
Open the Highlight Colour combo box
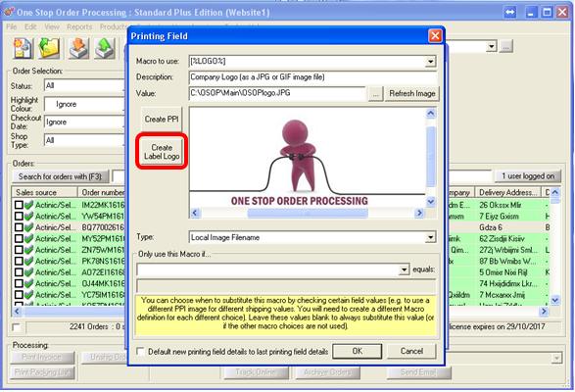(x=85, y=104)
